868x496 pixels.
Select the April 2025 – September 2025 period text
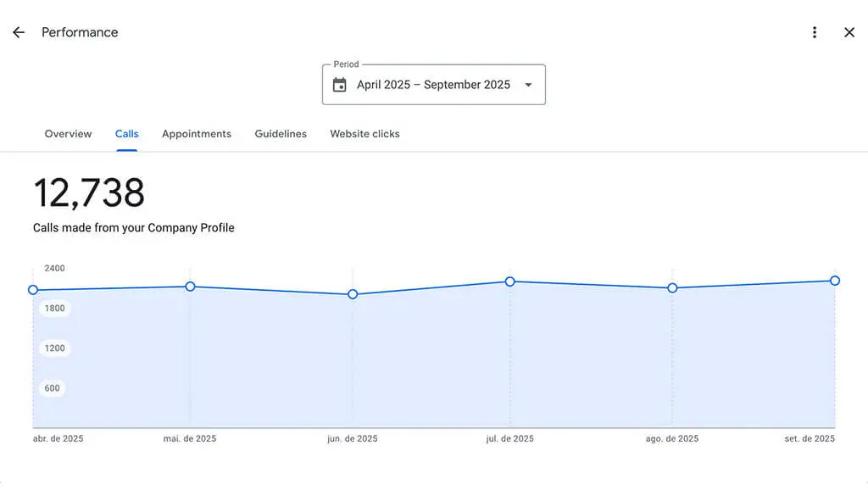433,85
